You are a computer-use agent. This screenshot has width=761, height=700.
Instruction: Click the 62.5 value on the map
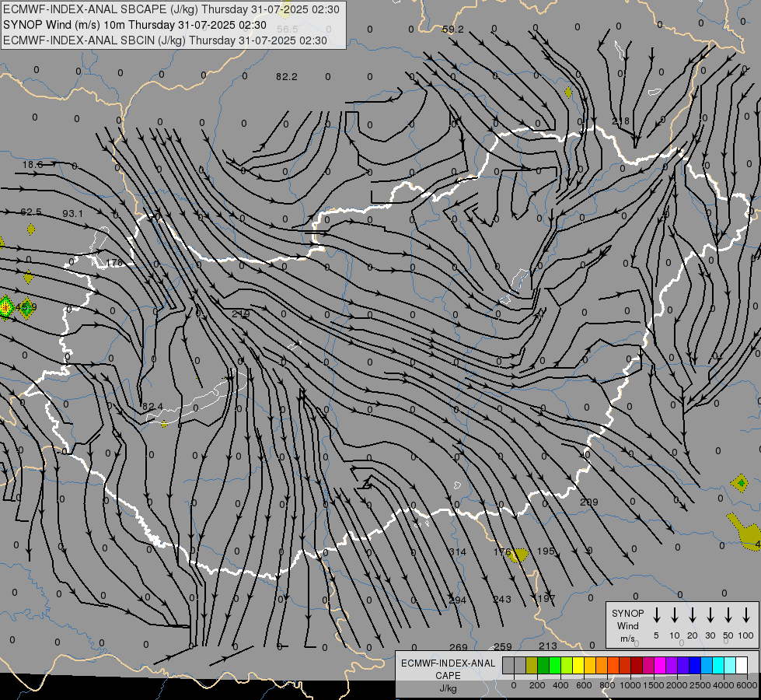click(x=31, y=212)
